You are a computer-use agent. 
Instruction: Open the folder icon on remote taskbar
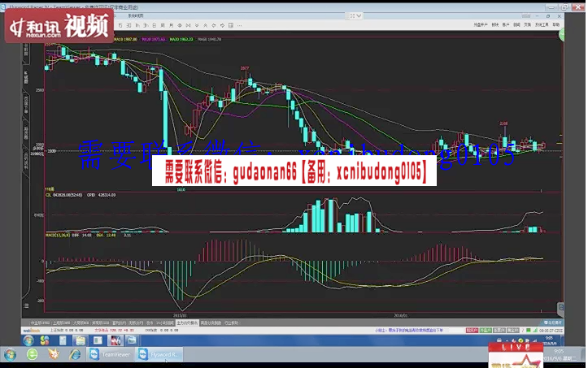pos(80,340)
